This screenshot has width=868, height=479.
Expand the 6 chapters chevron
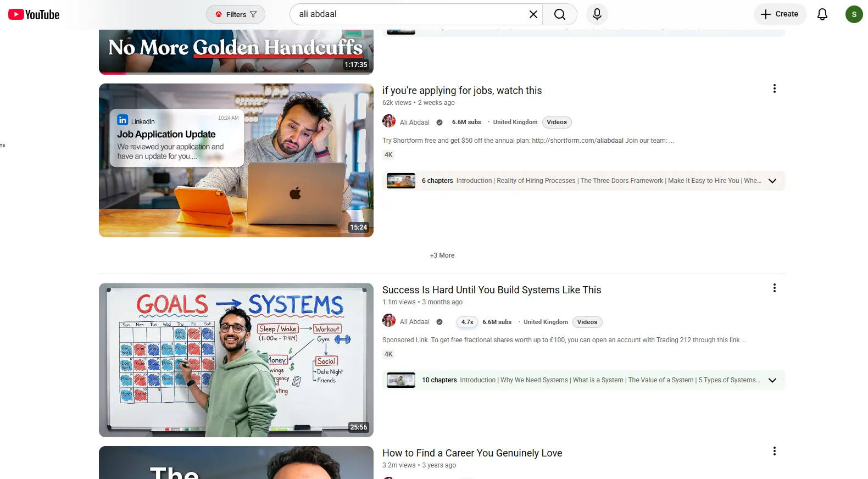coord(772,181)
